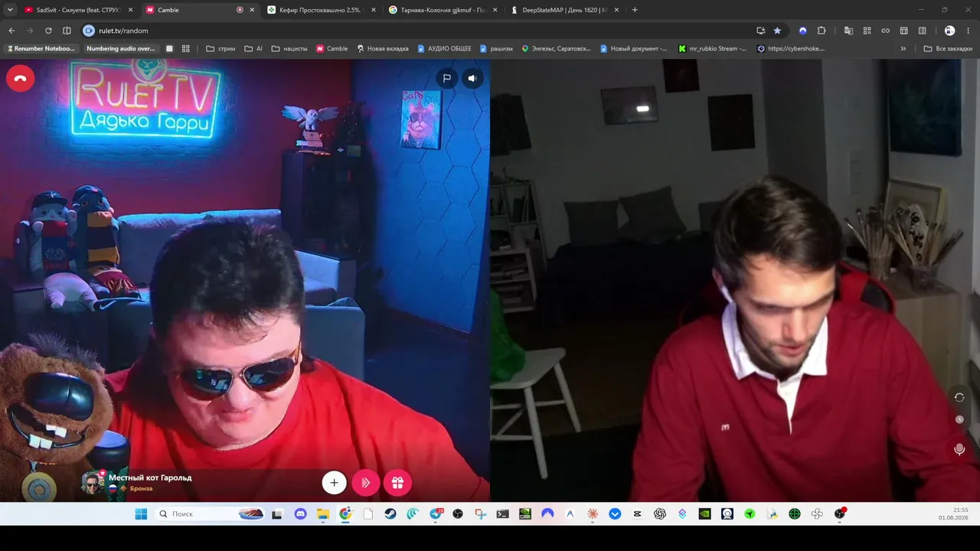Open the Chrome three-dot menu
Viewport: 980px width, 551px height.
(969, 31)
